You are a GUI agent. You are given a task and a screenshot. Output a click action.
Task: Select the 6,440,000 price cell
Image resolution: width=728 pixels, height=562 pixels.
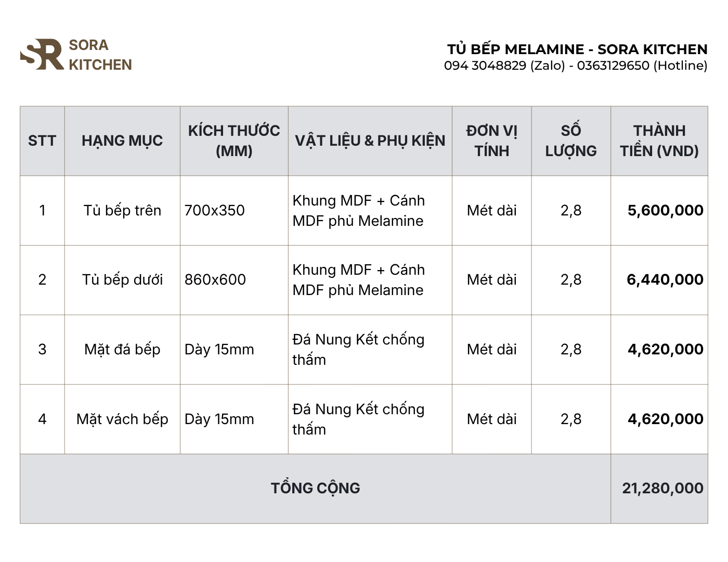665,279
